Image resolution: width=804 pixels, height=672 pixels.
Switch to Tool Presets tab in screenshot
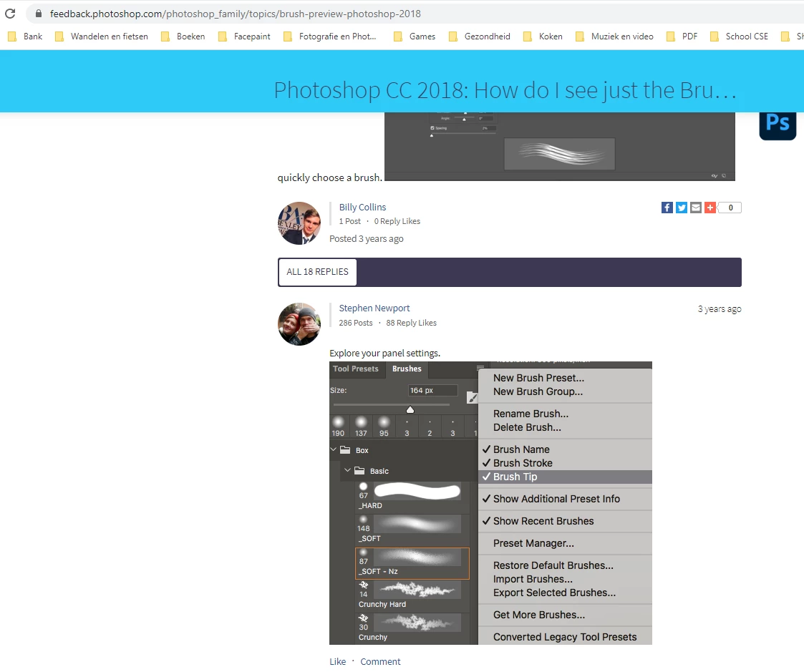pos(356,369)
